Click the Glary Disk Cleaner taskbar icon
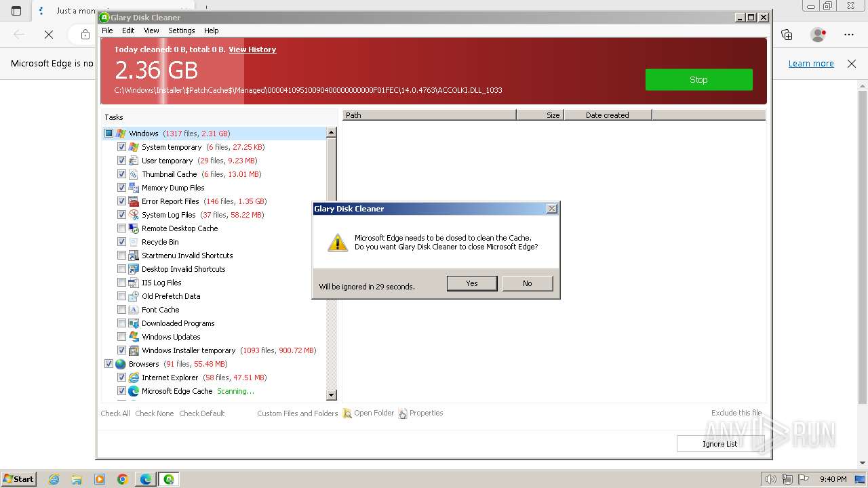The width and height of the screenshot is (868, 488). 169,479
